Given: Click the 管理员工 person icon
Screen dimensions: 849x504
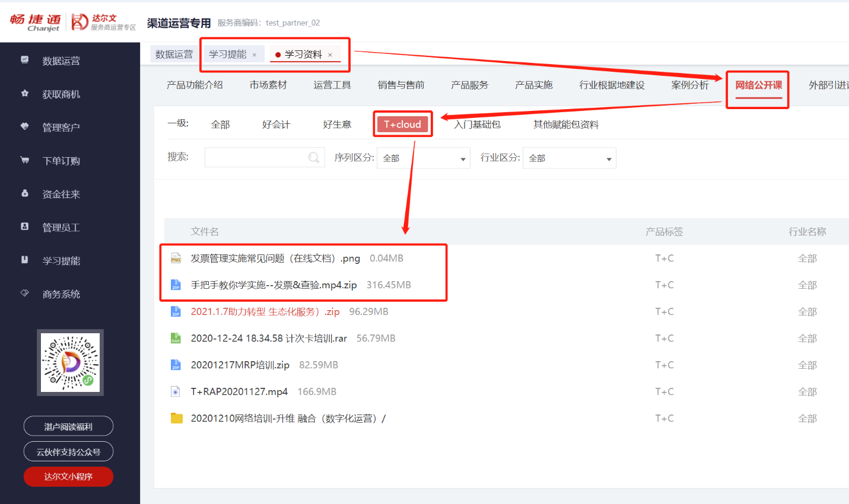Looking at the screenshot, I should click(25, 227).
